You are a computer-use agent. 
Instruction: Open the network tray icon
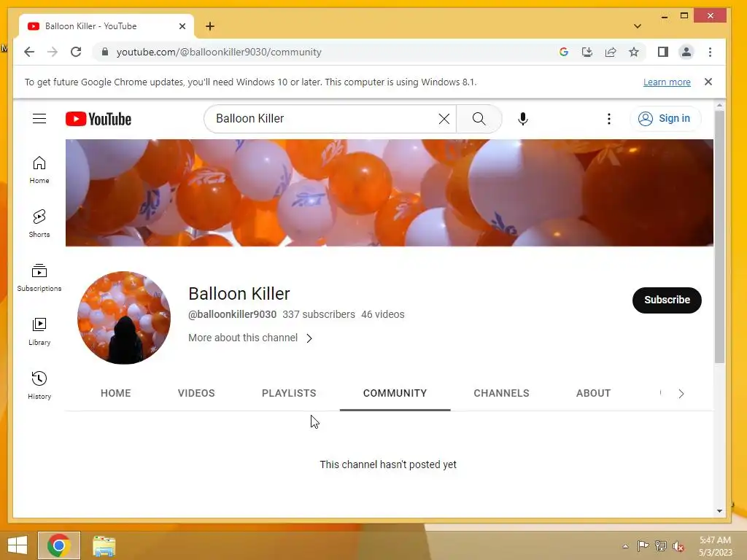(660, 546)
